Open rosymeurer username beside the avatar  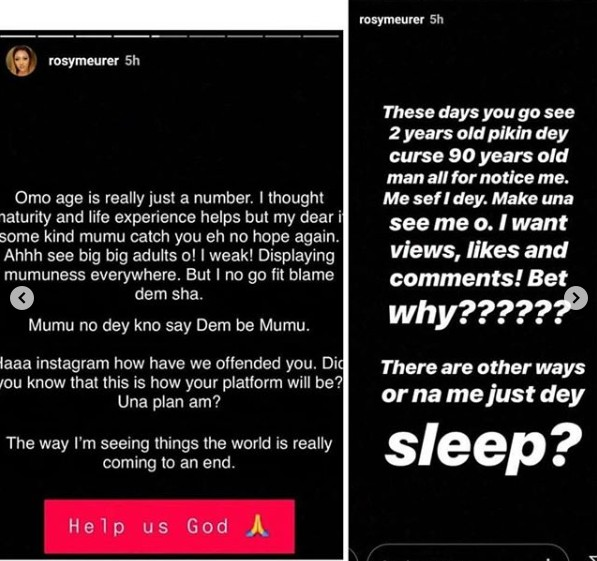84,61
